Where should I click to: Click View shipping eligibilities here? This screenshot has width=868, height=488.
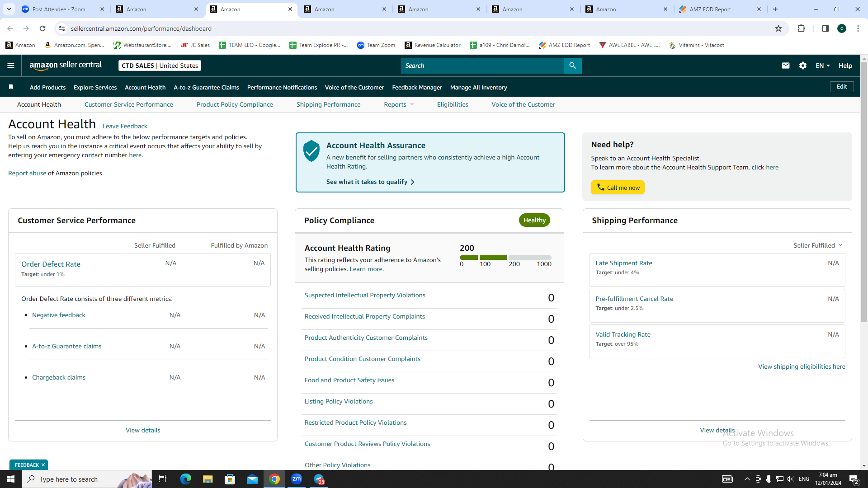click(802, 366)
